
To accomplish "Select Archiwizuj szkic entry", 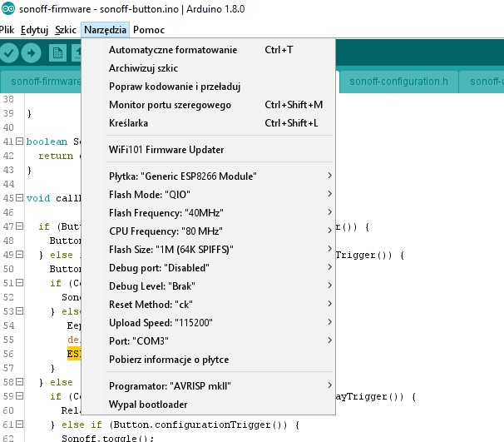I will 208,68.
